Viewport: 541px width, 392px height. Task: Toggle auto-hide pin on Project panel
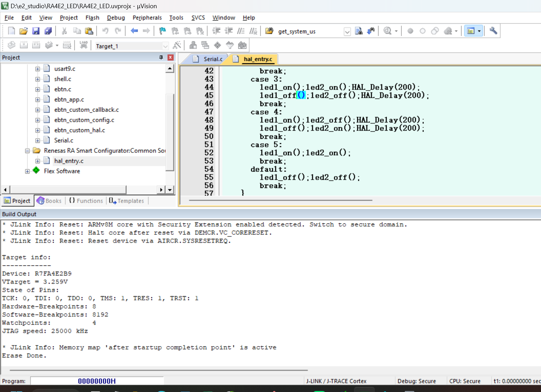coord(161,57)
